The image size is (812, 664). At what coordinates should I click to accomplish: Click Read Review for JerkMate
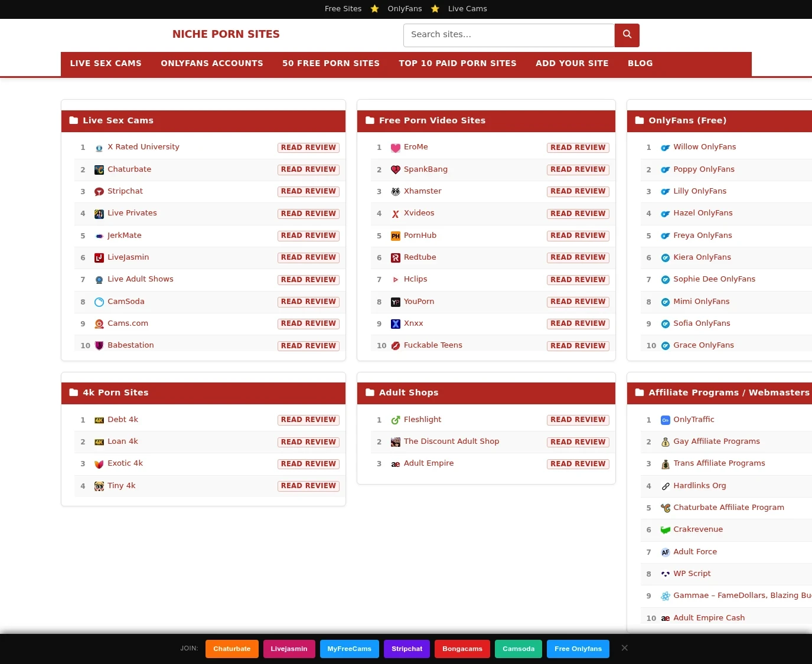308,235
